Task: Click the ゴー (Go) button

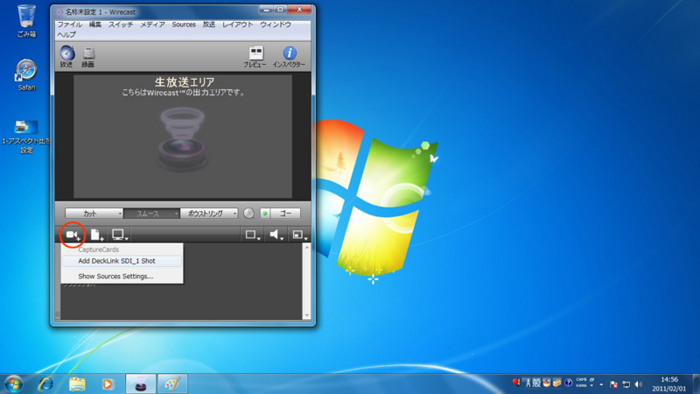Action: pos(285,214)
